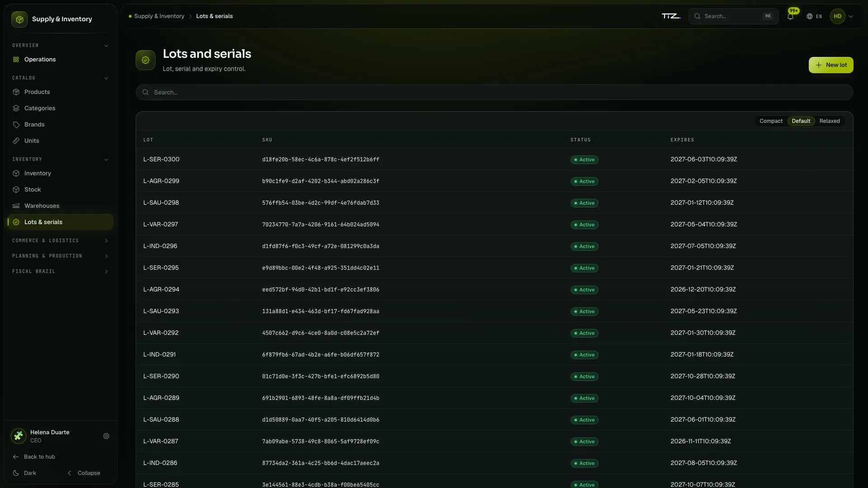Screen dimensions: 868x488
Task: Click the moon icon for Dark theme
Action: coord(16,473)
